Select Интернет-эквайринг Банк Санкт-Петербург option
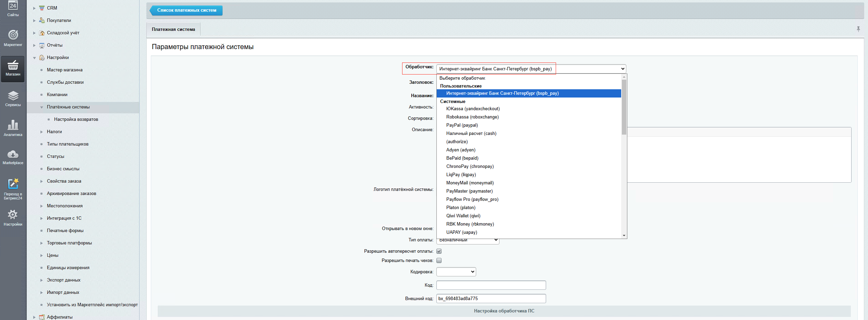 [529, 93]
